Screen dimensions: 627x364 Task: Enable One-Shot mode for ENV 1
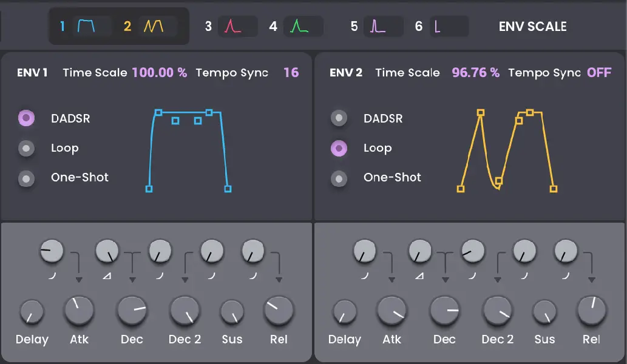pyautogui.click(x=27, y=177)
